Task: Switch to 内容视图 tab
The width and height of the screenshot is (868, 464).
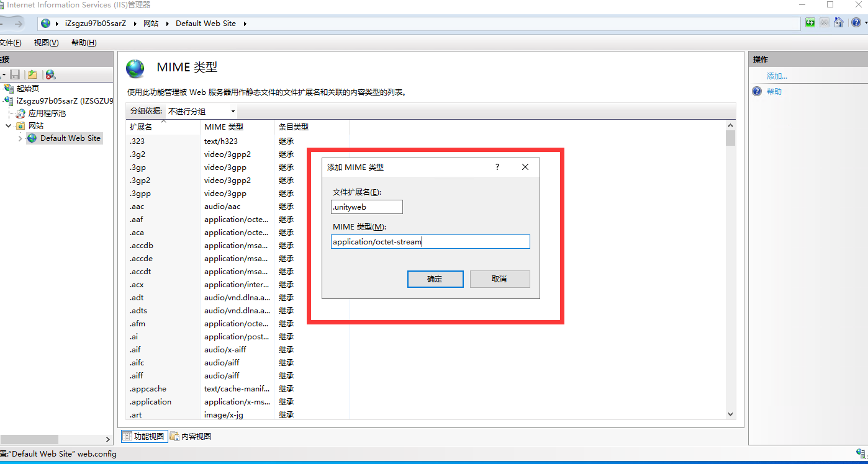Action: [191, 436]
